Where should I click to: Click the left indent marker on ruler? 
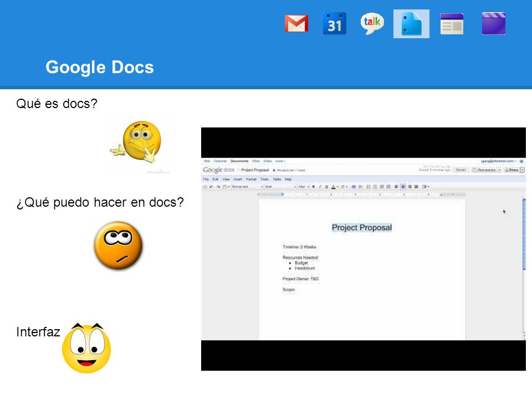click(282, 195)
